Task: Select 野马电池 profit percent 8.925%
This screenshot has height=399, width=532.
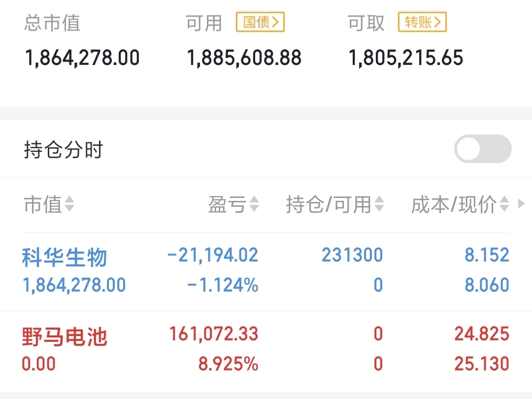Action: click(229, 364)
